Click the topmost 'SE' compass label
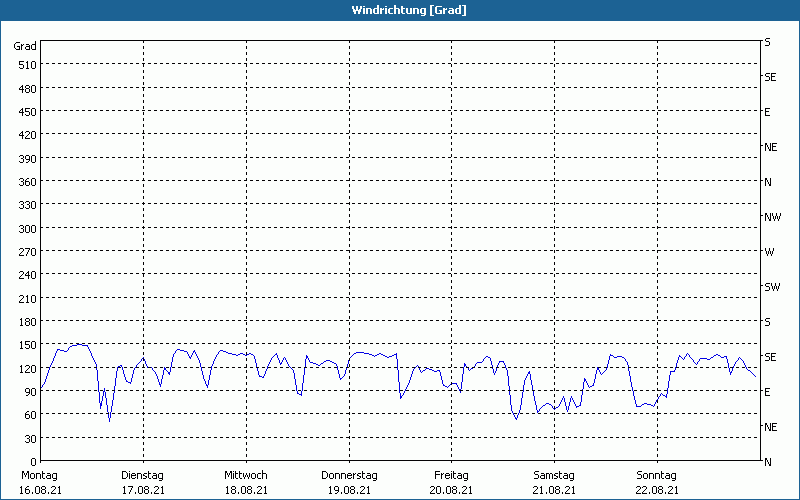Image resolution: width=800 pixels, height=500 pixels. pyautogui.click(x=770, y=78)
